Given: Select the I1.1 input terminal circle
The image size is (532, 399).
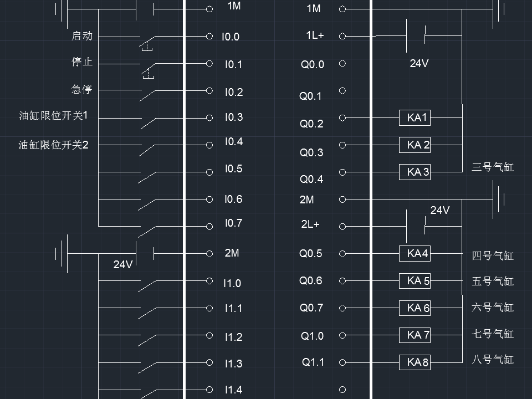Looking at the screenshot, I should [209, 308].
